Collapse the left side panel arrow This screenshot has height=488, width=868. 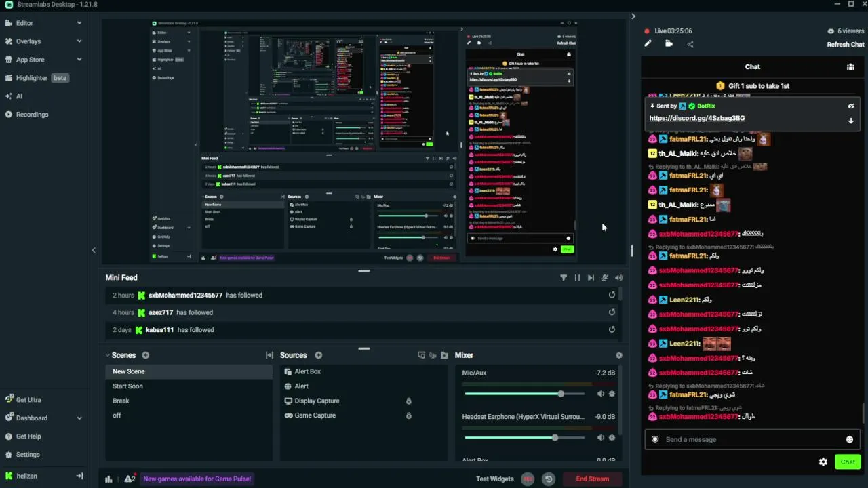point(94,250)
